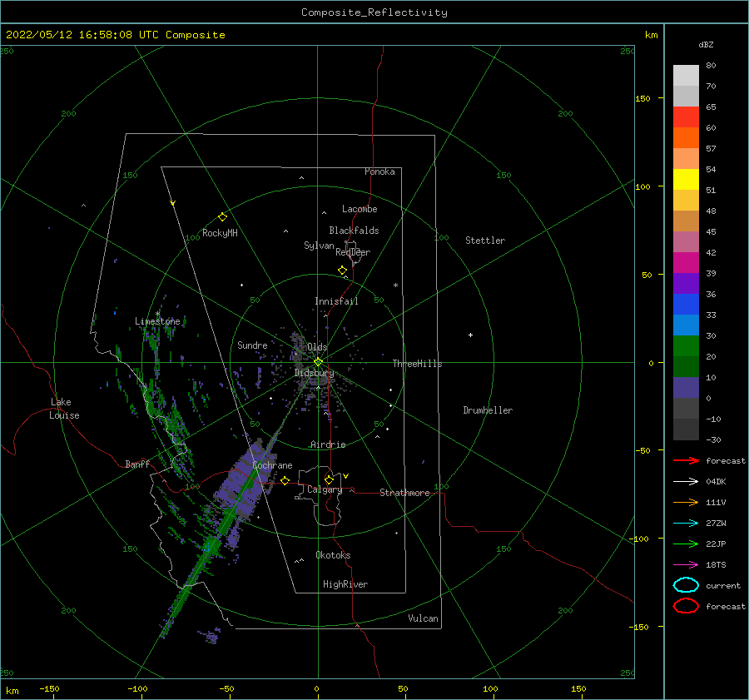Click the red forecast arrow legend icon
Screen dimensions: 749x700
686,460
